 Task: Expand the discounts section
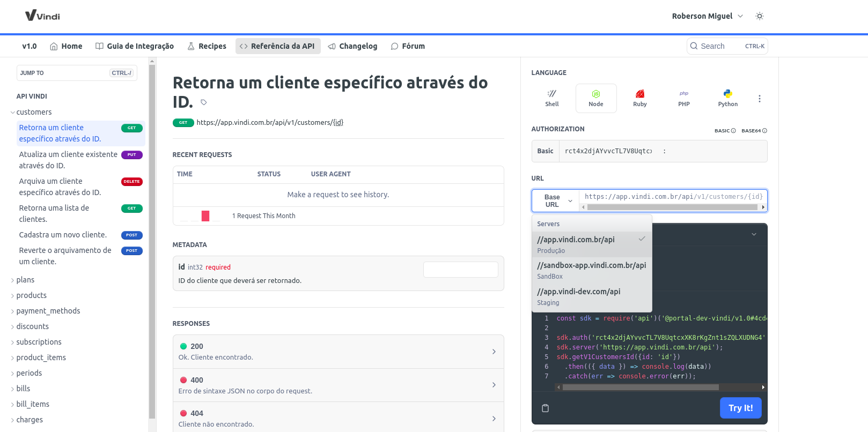tap(13, 326)
